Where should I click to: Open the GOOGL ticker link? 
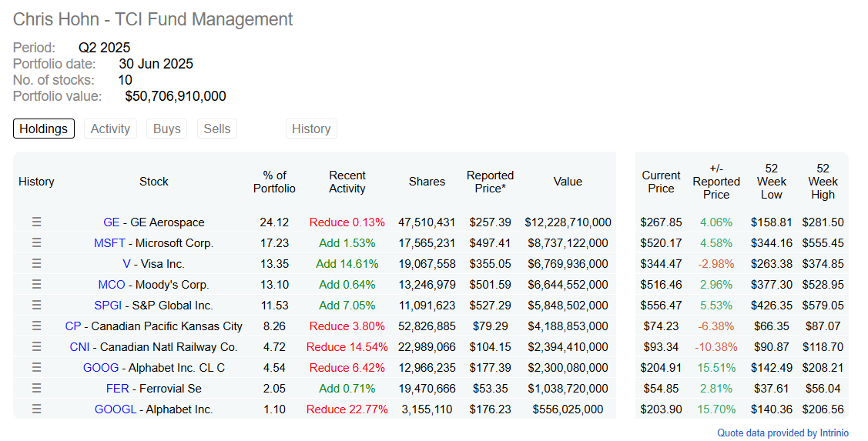[116, 409]
